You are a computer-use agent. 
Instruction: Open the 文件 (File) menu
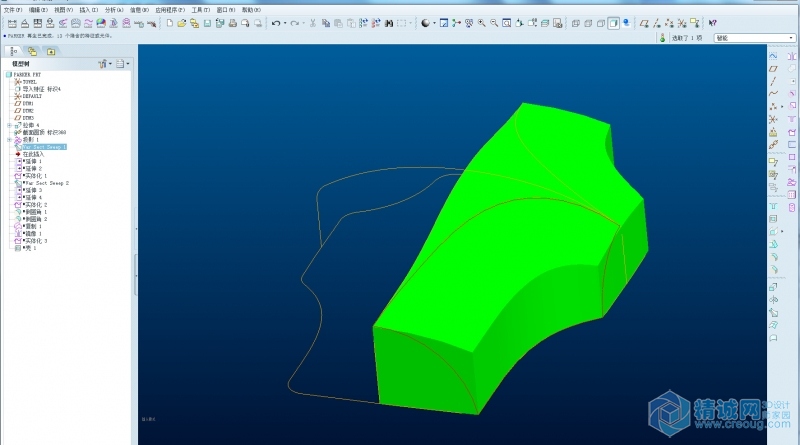point(12,10)
